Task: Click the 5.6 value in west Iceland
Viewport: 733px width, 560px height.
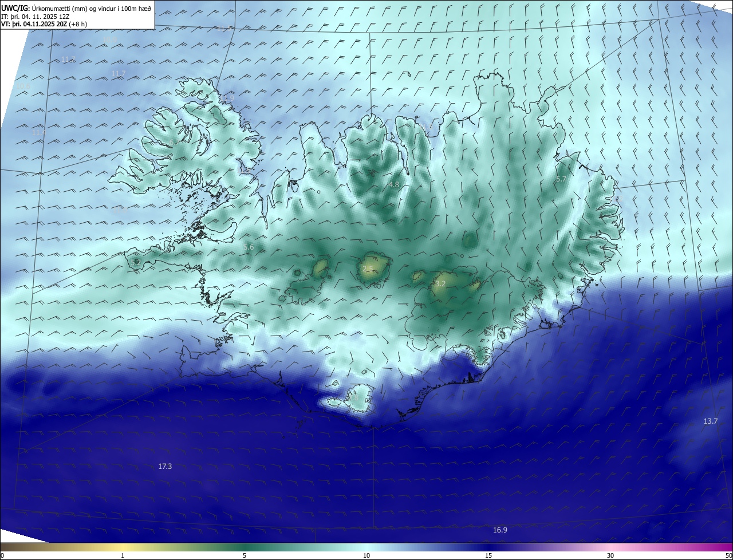Action: (x=249, y=247)
